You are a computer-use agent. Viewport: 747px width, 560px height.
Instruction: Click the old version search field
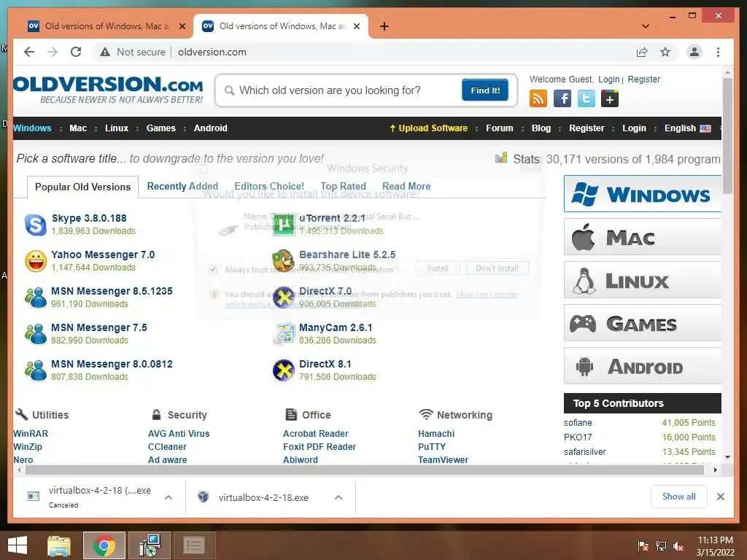pos(343,90)
